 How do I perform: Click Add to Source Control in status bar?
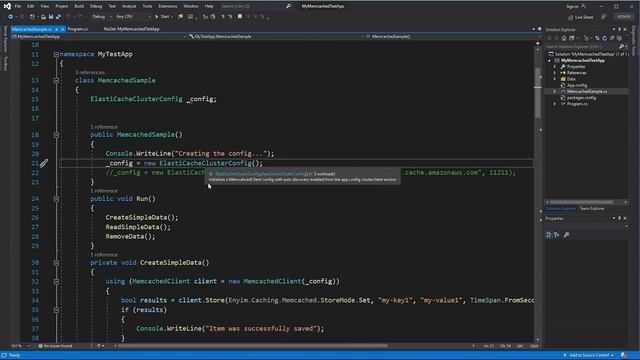(x=589, y=355)
